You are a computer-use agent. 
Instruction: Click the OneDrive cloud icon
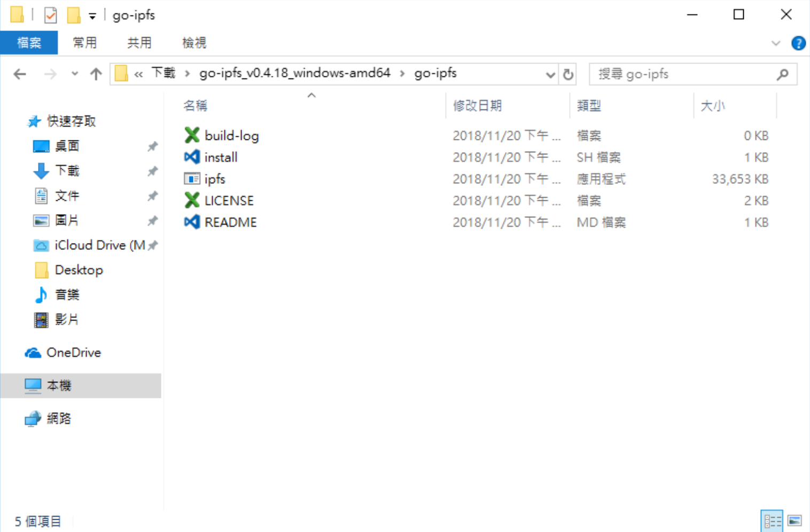[33, 353]
